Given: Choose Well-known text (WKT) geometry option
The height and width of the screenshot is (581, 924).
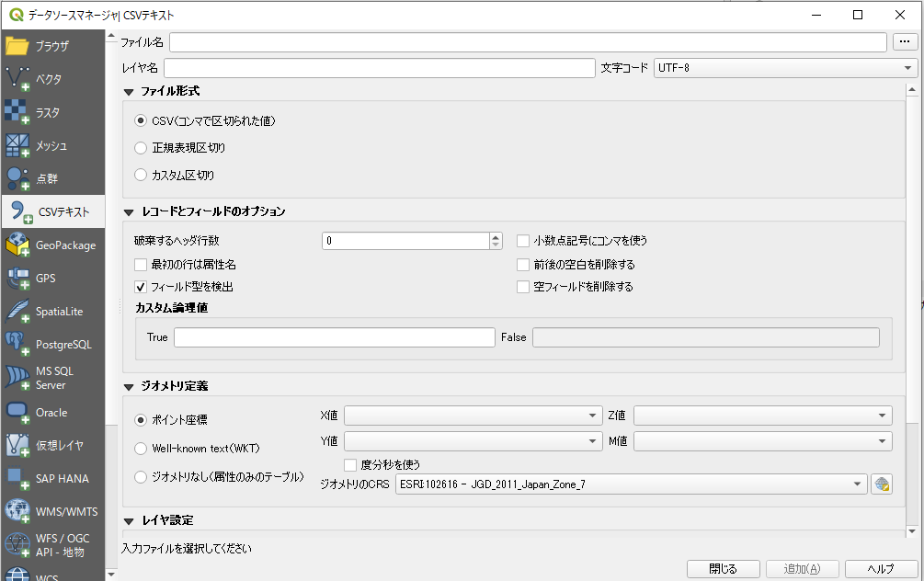Looking at the screenshot, I should point(141,449).
